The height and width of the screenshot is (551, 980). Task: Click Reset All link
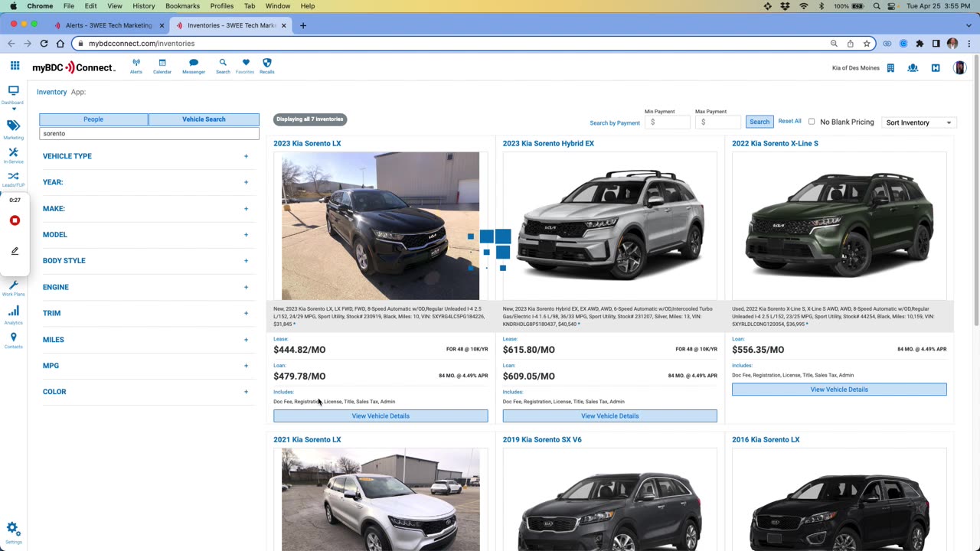(789, 121)
